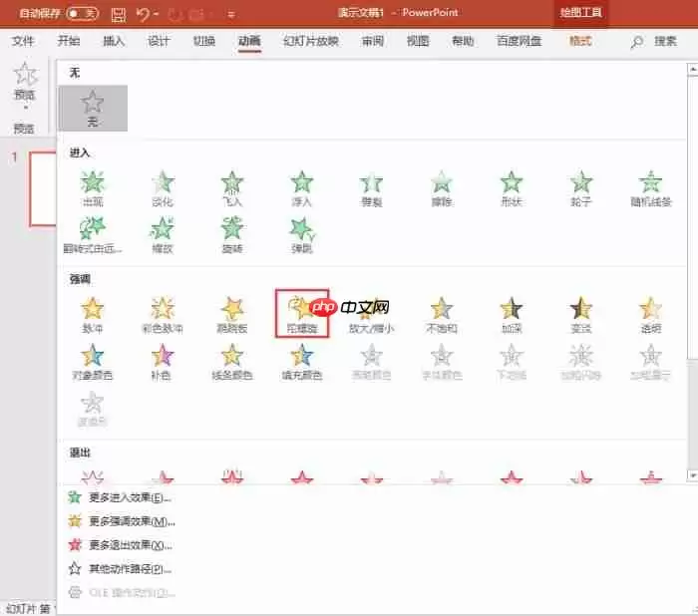Open 更多强调效果(M)...

pyautogui.click(x=121, y=520)
